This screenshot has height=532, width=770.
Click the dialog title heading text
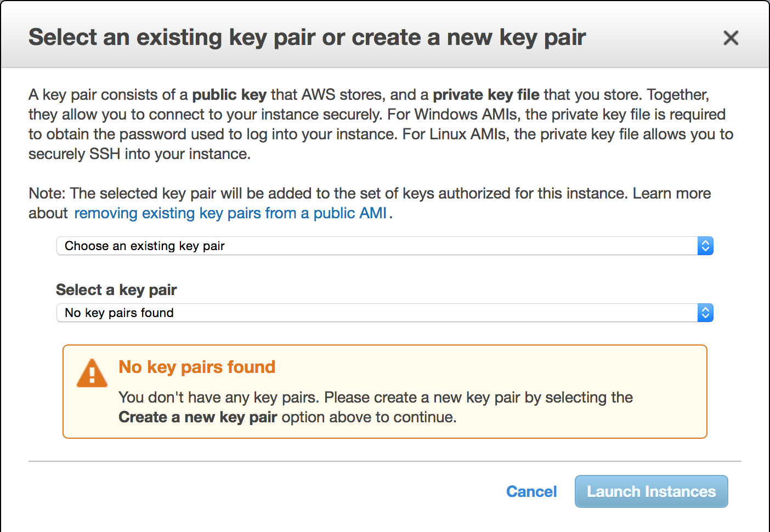[307, 38]
